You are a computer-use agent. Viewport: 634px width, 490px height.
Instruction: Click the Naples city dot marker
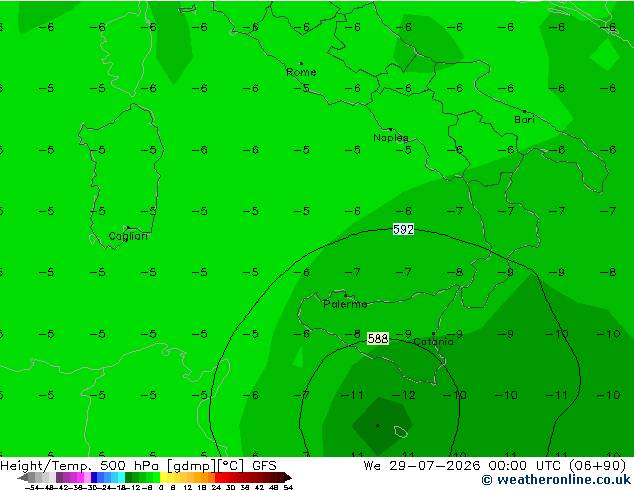click(390, 129)
